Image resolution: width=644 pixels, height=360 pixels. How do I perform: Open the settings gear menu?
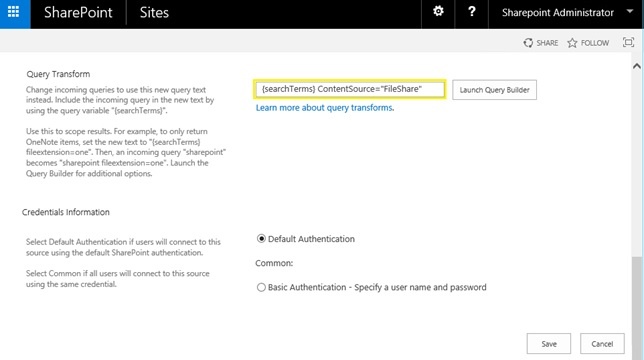tap(438, 11)
